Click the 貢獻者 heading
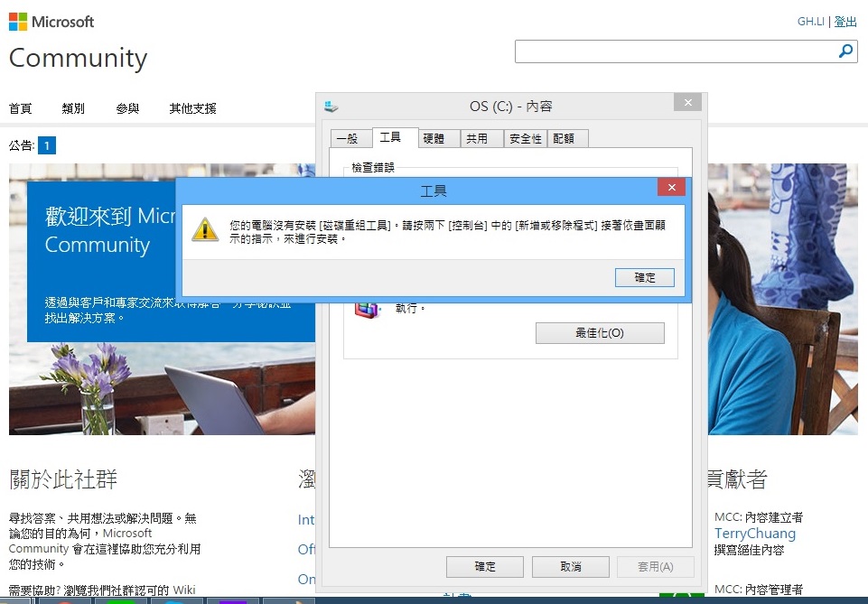This screenshot has width=868, height=604. pyautogui.click(x=737, y=479)
